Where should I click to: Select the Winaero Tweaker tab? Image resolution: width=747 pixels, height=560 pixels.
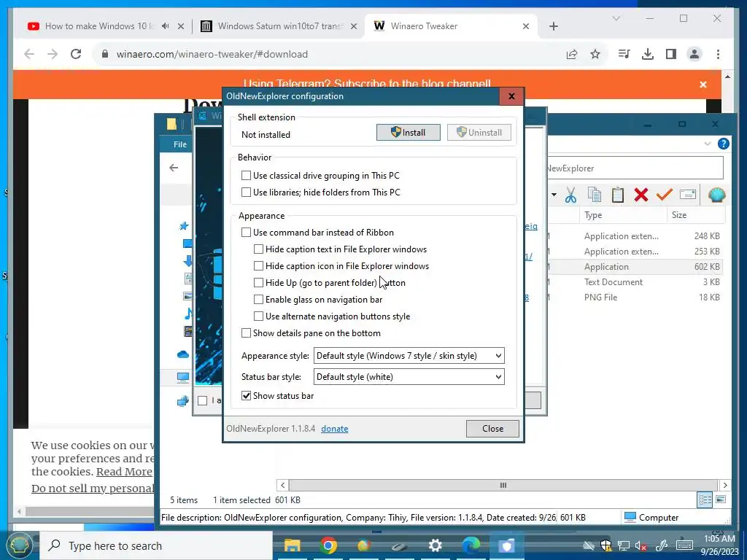click(x=451, y=26)
